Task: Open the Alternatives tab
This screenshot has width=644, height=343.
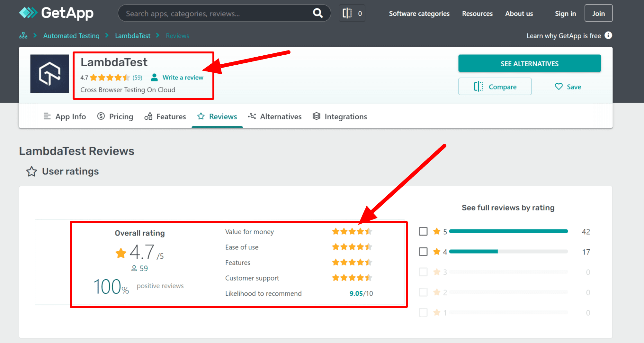Action: (x=275, y=116)
